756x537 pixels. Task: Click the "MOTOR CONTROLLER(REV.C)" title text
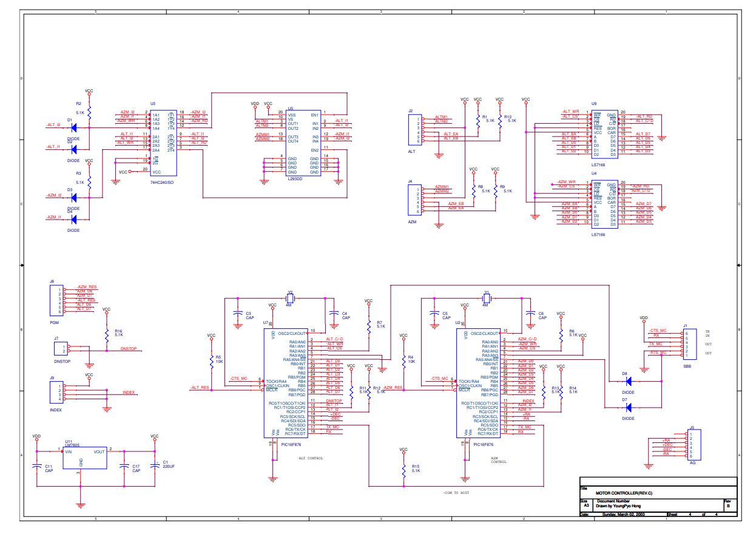click(x=624, y=493)
